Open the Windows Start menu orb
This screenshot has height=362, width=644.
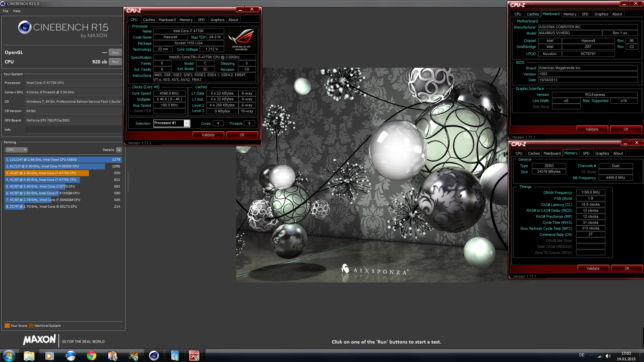point(9,355)
